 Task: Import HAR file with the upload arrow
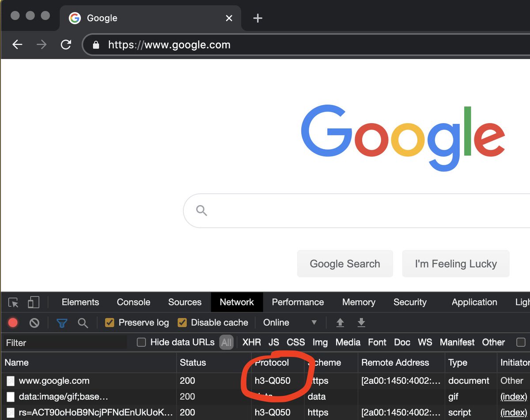click(340, 322)
